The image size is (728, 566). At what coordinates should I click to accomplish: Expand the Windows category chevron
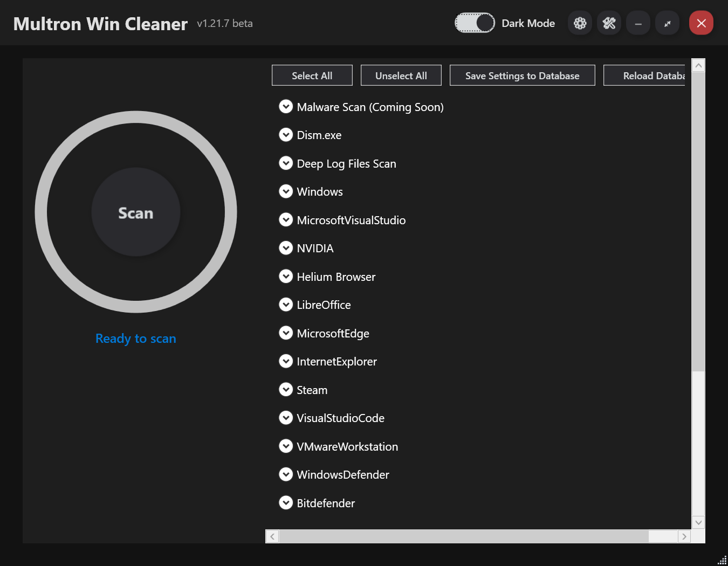coord(286,191)
